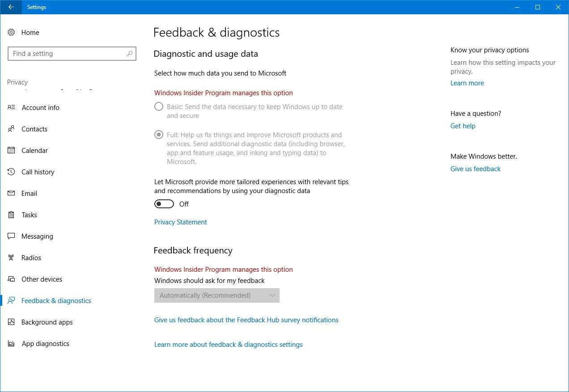Click the Feedback frequency heading
Image resolution: width=569 pixels, height=392 pixels.
click(x=193, y=251)
